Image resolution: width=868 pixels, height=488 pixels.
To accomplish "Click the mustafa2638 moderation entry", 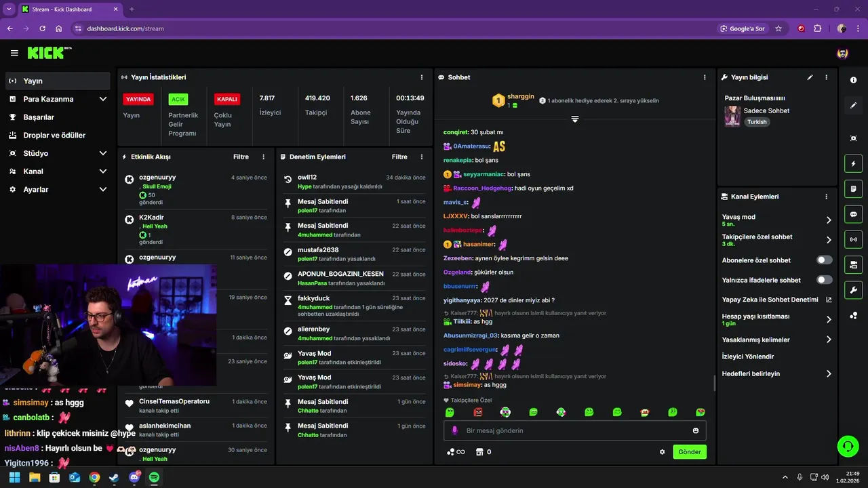I will [354, 254].
